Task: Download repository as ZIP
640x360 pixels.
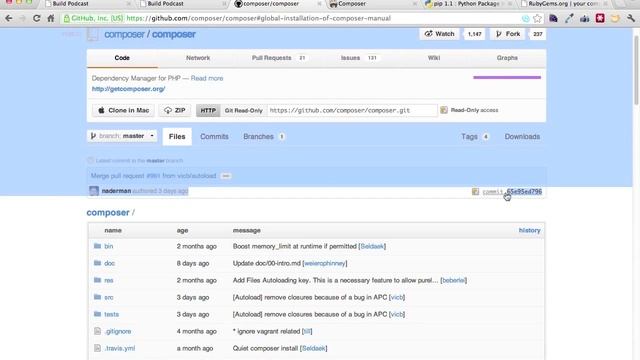Action: (x=175, y=110)
